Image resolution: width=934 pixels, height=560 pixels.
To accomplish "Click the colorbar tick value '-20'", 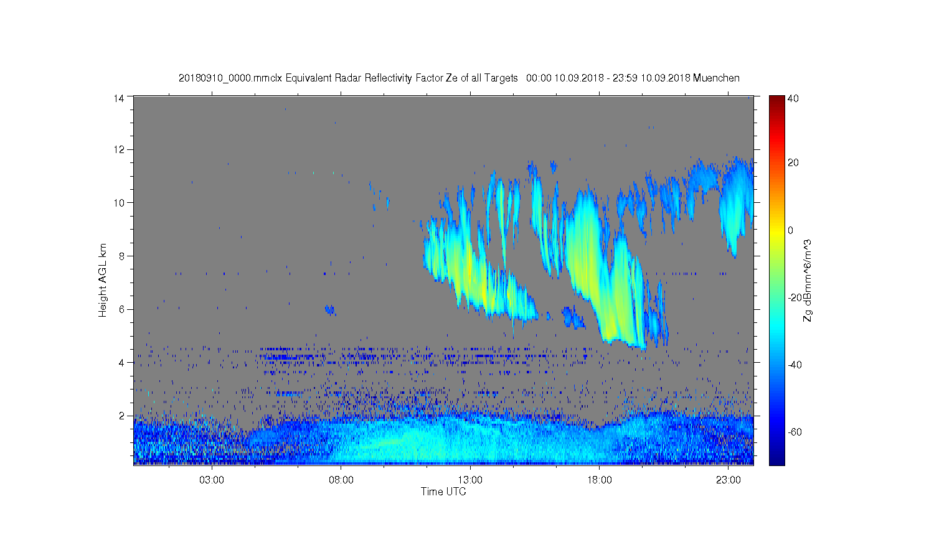I will click(795, 297).
